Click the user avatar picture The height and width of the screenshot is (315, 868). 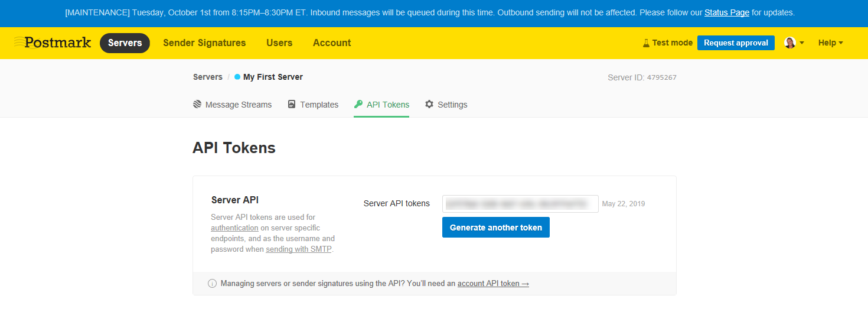(789, 43)
